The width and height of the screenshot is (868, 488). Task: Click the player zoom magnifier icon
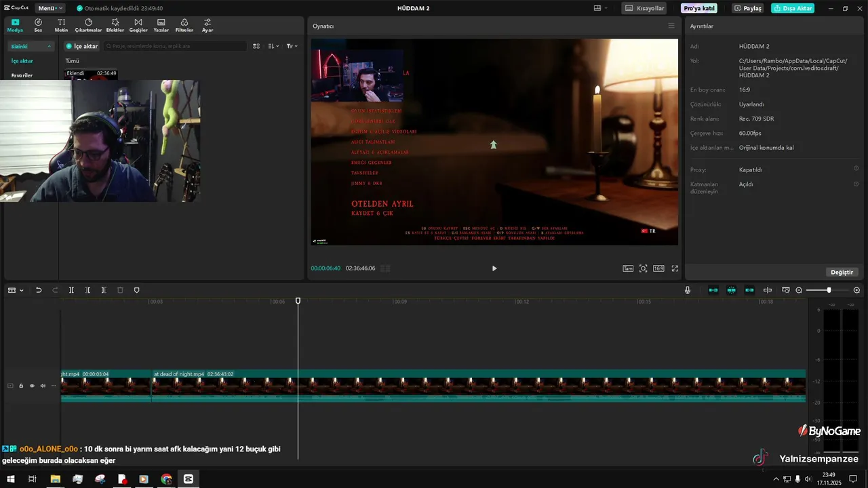point(643,268)
